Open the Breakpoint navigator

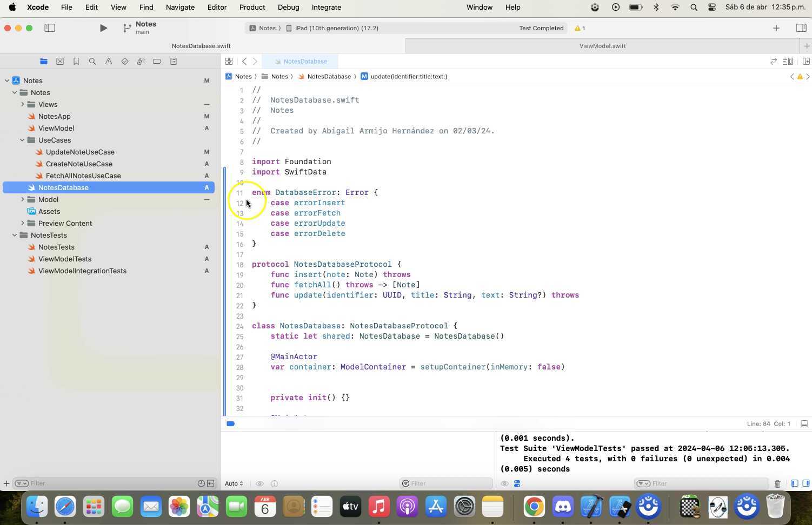point(157,61)
